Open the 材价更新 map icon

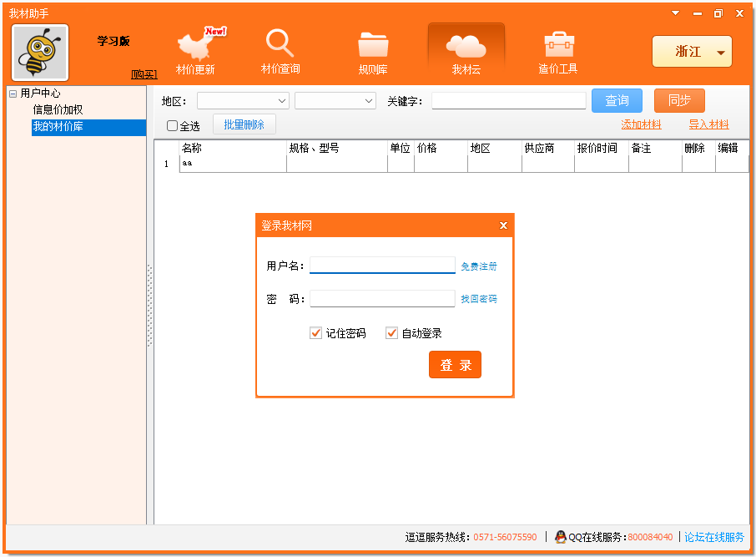tap(195, 45)
